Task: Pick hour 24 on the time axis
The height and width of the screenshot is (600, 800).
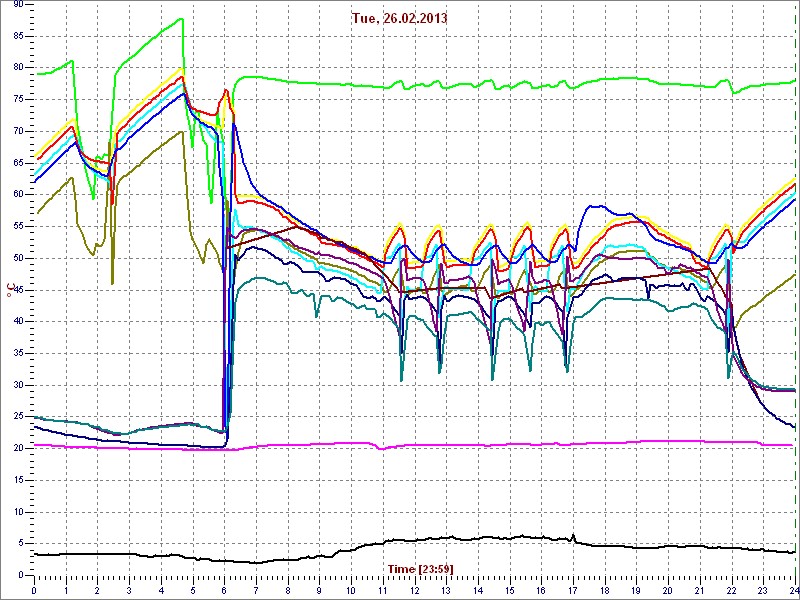Action: pos(794,590)
